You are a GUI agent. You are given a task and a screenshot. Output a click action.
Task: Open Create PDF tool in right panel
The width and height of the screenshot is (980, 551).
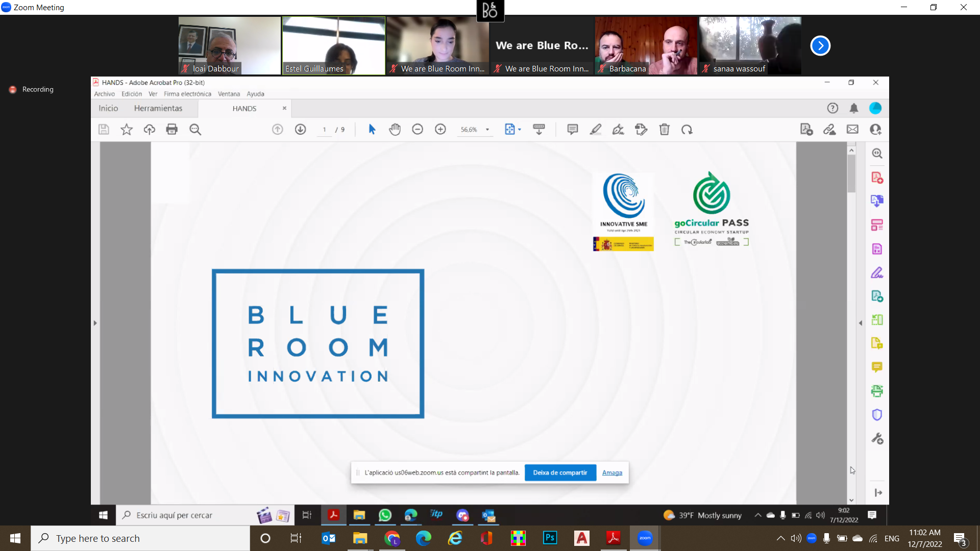(877, 178)
